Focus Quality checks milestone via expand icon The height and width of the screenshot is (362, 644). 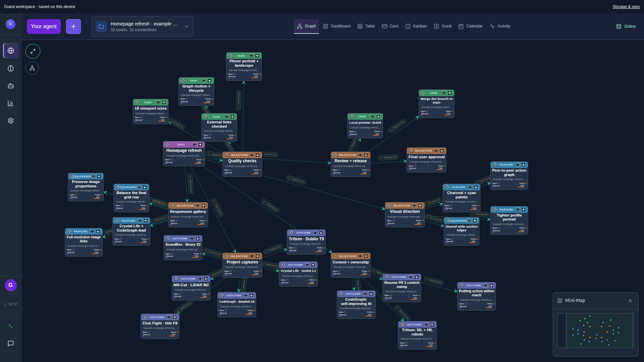(x=252, y=155)
